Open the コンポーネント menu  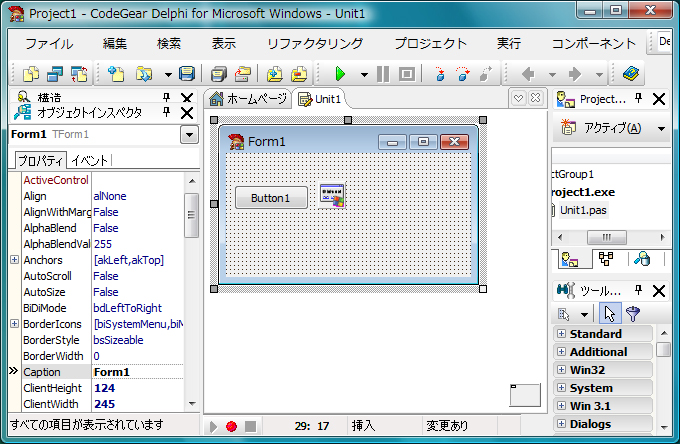[593, 43]
